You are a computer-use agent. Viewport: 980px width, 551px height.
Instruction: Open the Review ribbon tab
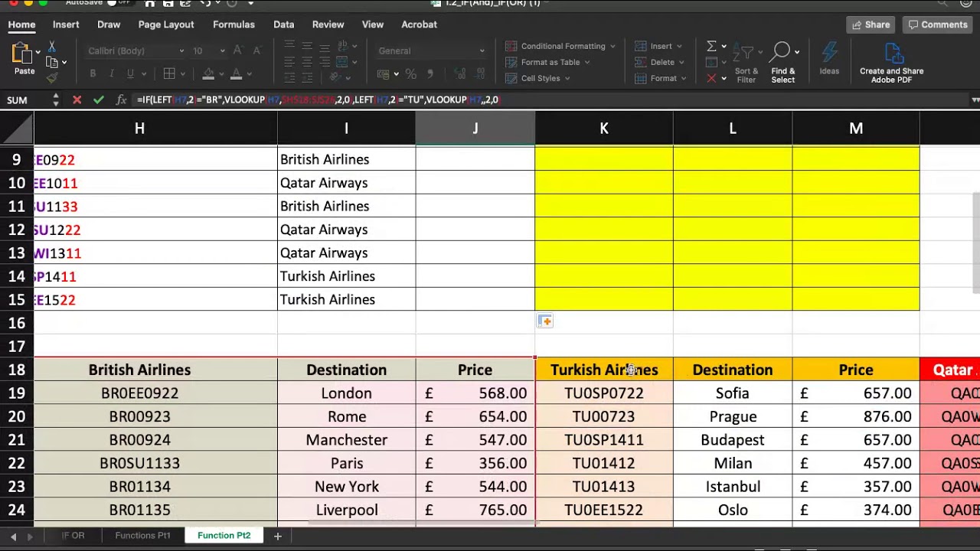tap(328, 24)
